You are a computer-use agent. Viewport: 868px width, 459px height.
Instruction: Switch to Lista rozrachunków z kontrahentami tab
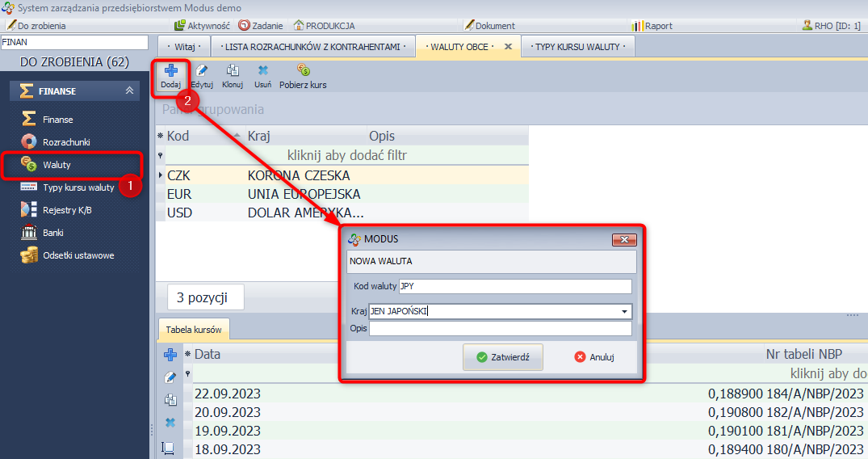pos(312,47)
